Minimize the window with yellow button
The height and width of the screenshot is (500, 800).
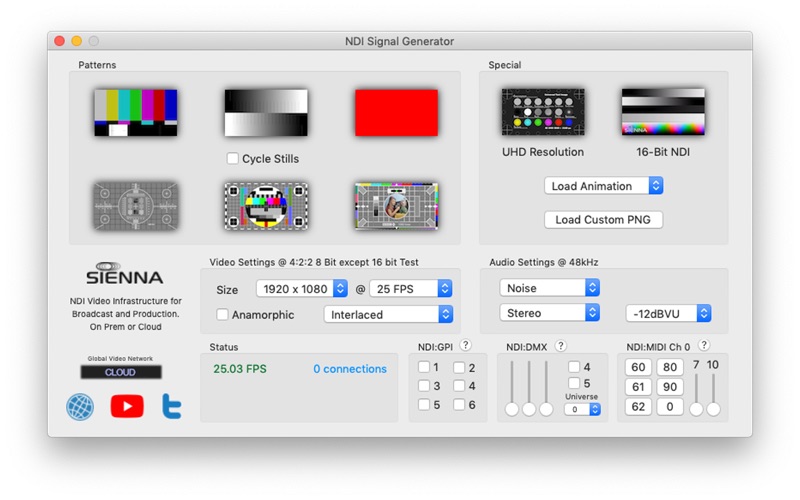click(x=77, y=41)
